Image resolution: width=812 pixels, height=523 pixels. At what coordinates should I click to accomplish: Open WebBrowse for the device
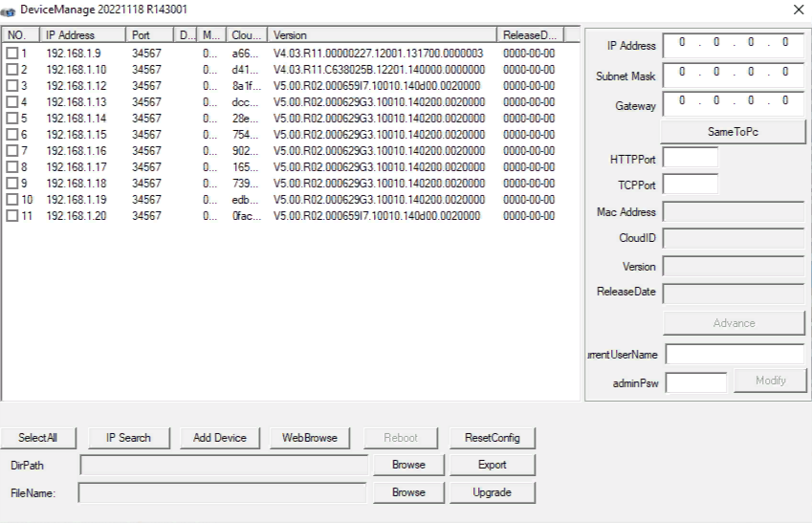[x=309, y=438]
